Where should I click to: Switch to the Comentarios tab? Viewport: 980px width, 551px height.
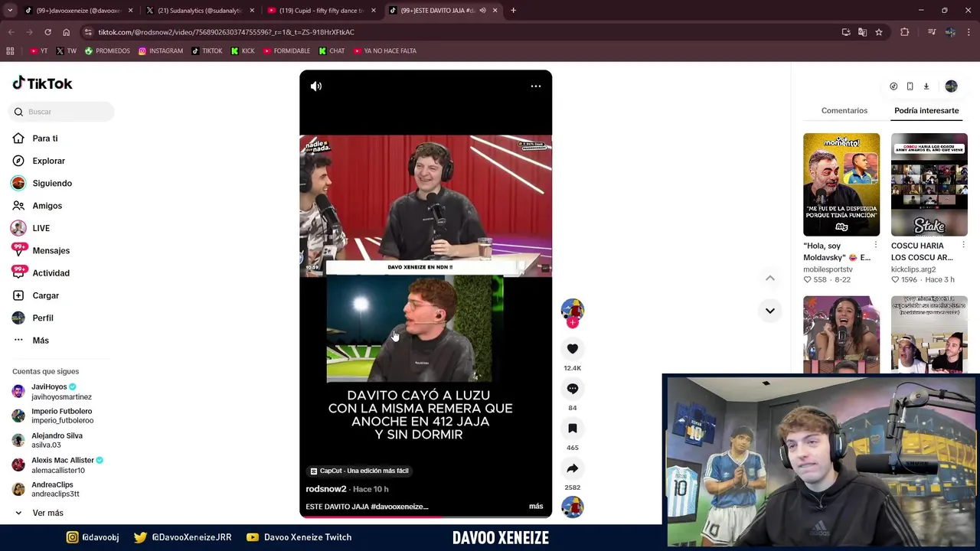click(x=844, y=110)
